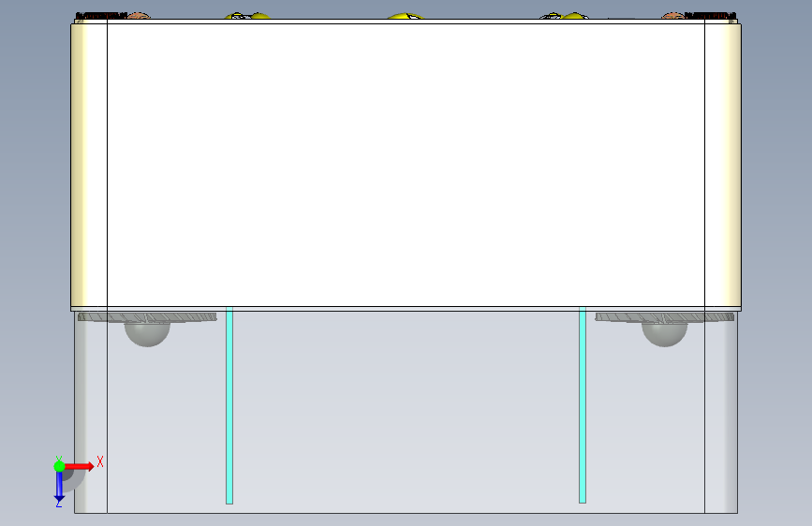Pick the yellow dome at top right
812x526 pixels.
click(566, 16)
